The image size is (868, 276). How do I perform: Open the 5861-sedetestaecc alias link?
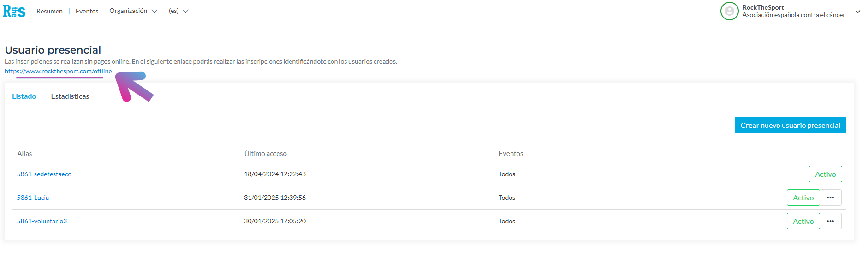coord(44,174)
